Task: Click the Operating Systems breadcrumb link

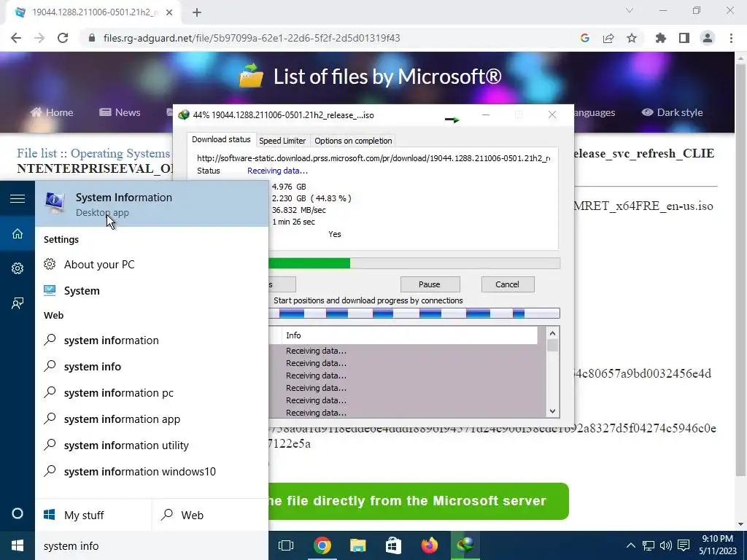Action: click(x=120, y=153)
